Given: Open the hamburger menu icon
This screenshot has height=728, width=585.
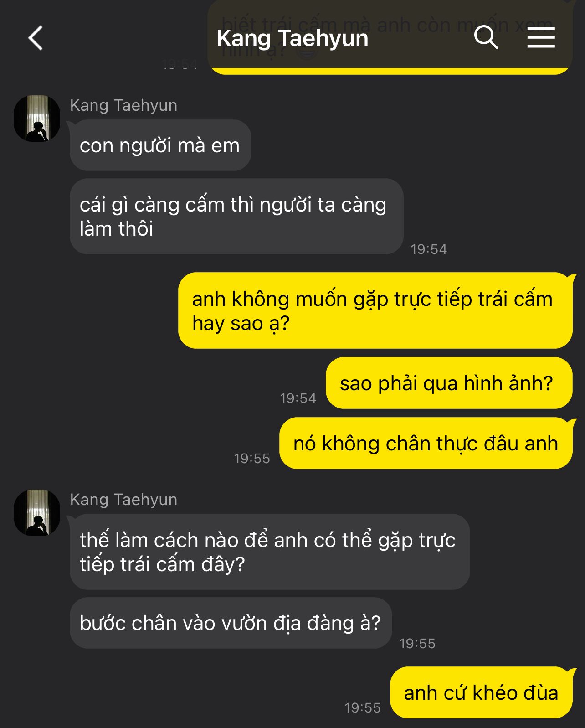Looking at the screenshot, I should tap(541, 37).
